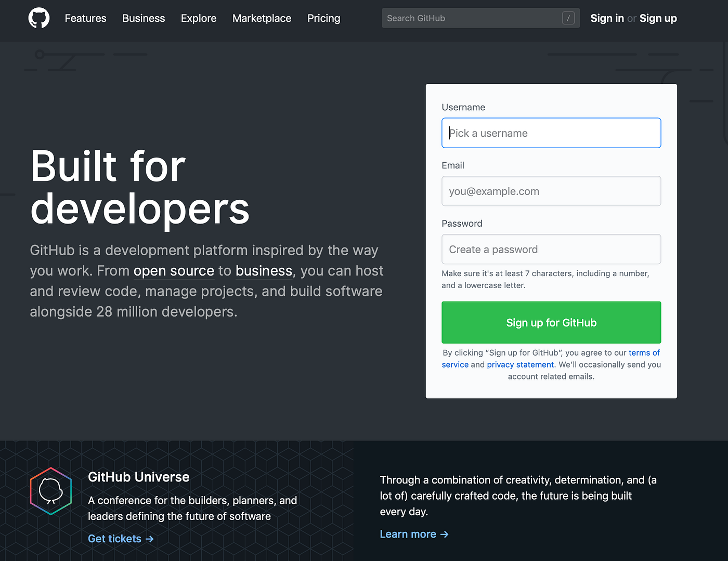Click the Sign in link

click(607, 18)
